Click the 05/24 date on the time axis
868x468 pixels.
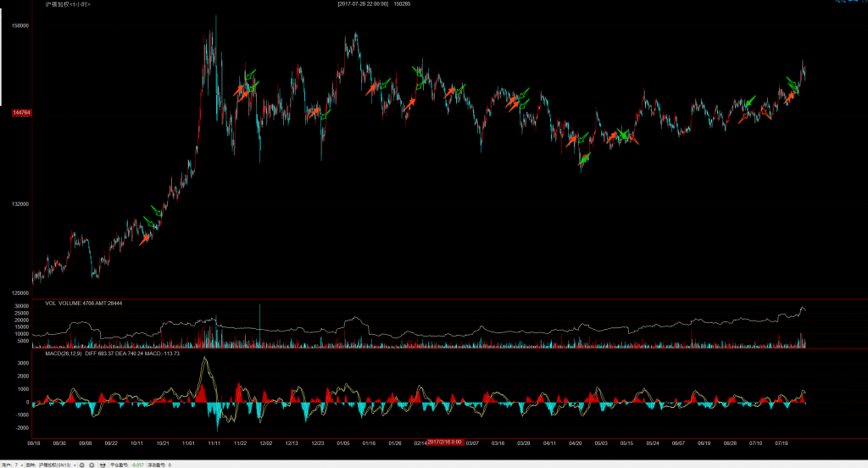(x=652, y=443)
